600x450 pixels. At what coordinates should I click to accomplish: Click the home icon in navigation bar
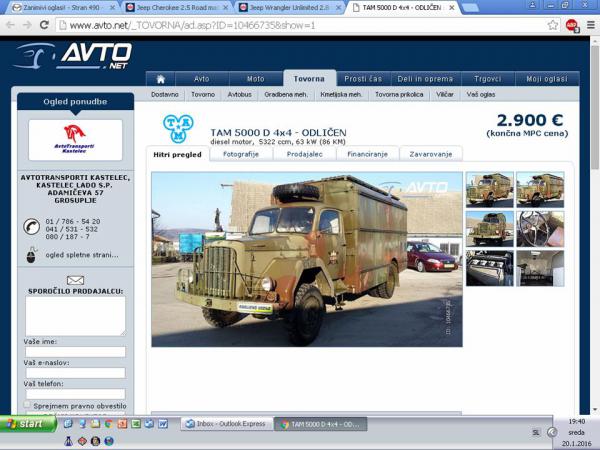pyautogui.click(x=160, y=79)
